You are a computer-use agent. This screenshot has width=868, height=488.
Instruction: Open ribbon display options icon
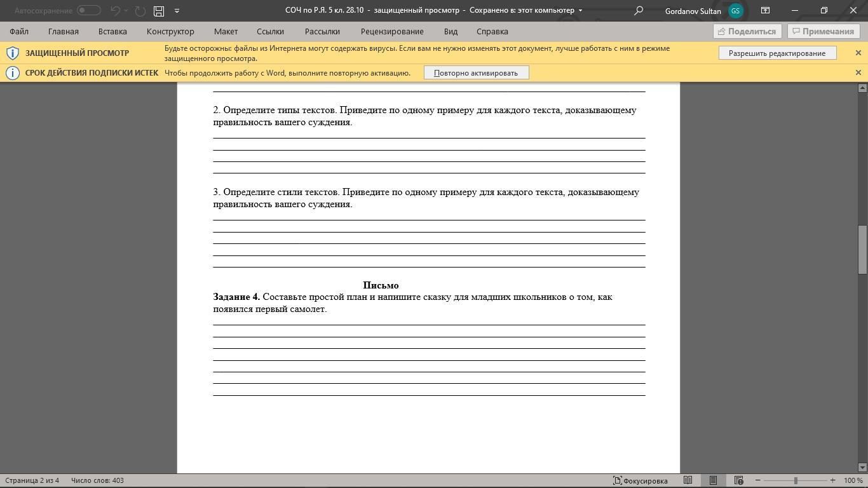[766, 11]
